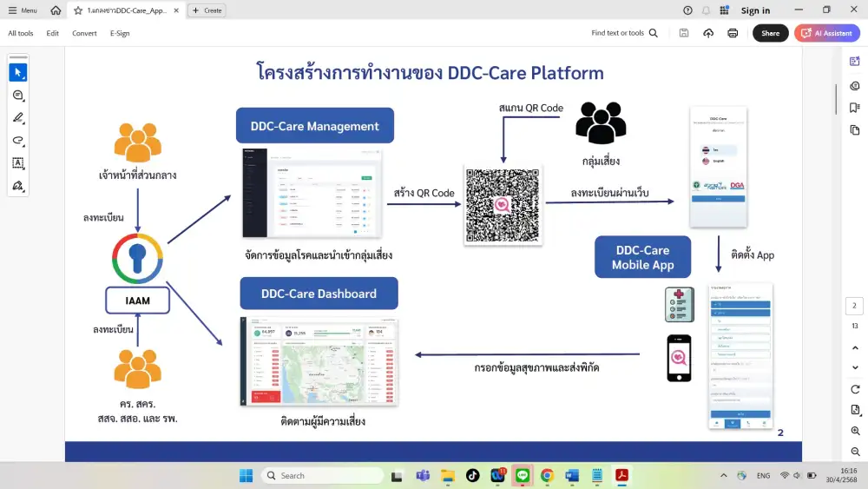Activate the Add text box tool

[17, 163]
